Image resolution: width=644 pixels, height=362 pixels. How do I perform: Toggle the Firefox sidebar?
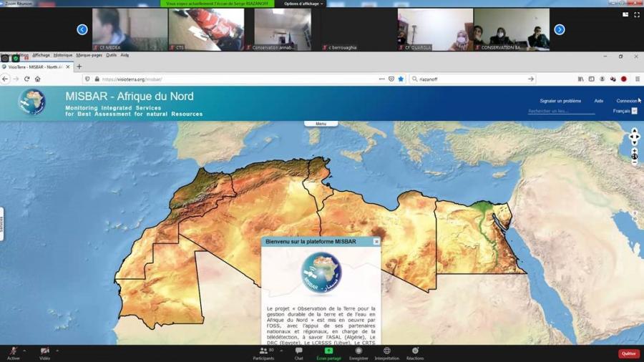[592, 79]
